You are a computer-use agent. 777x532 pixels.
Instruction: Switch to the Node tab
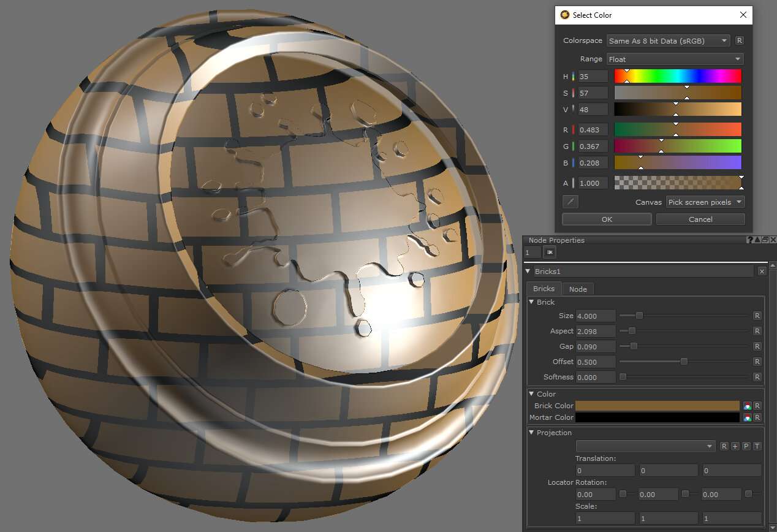click(x=577, y=289)
